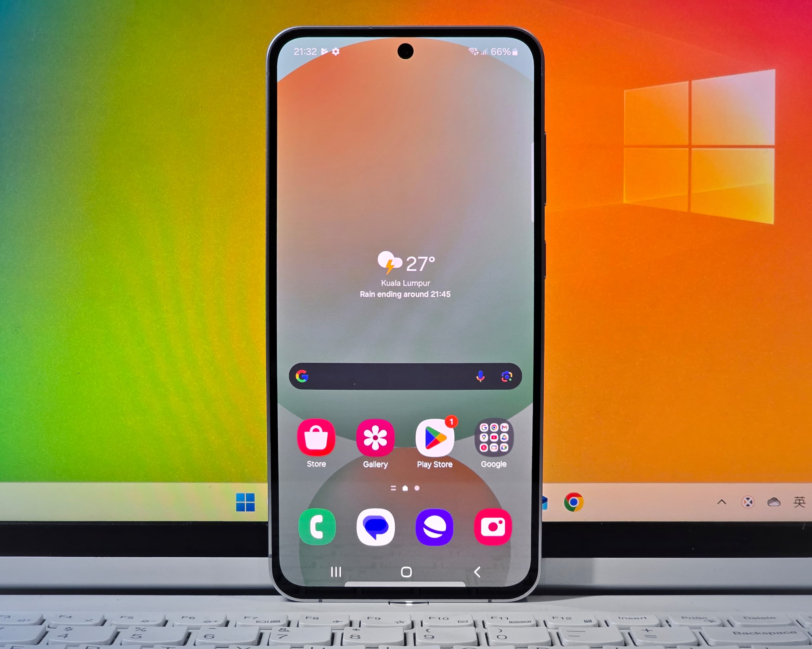Tap the Google Search bar

(405, 377)
